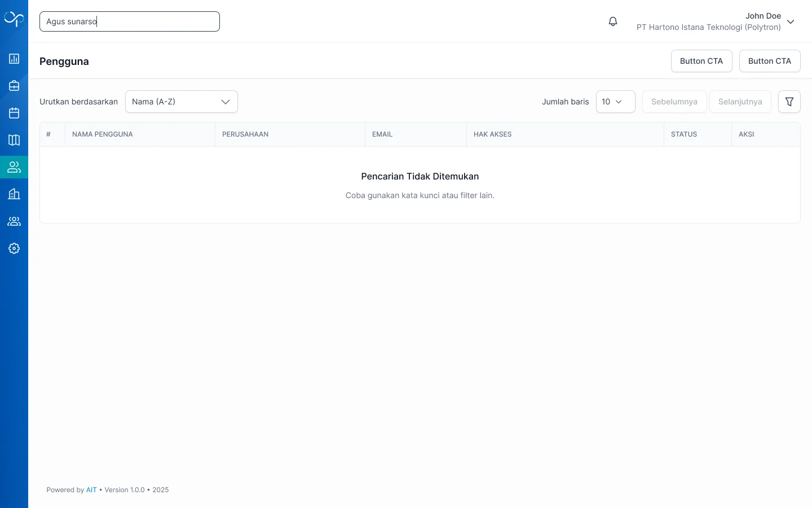Image resolution: width=812 pixels, height=508 pixels.
Task: Change the Jumlah baris rows dropdown
Action: [616, 102]
